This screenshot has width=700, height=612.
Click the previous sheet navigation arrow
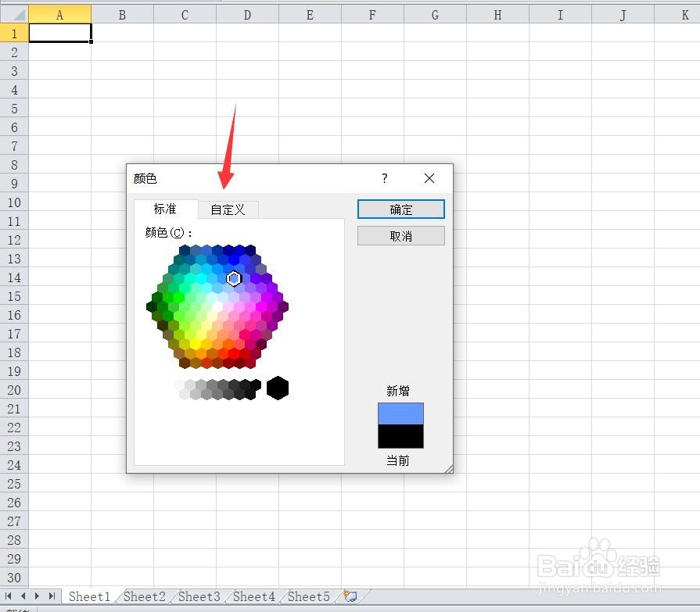tap(23, 596)
